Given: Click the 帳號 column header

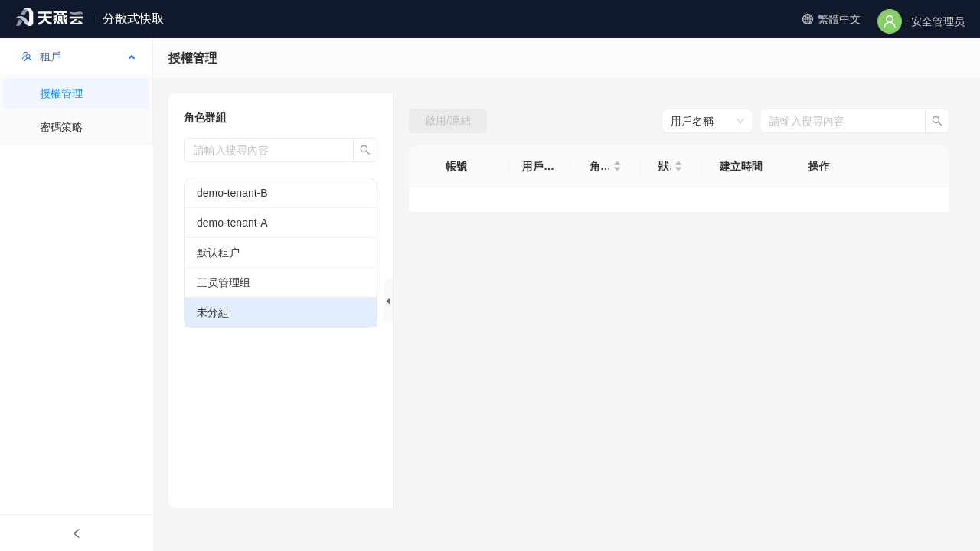Looking at the screenshot, I should (456, 166).
